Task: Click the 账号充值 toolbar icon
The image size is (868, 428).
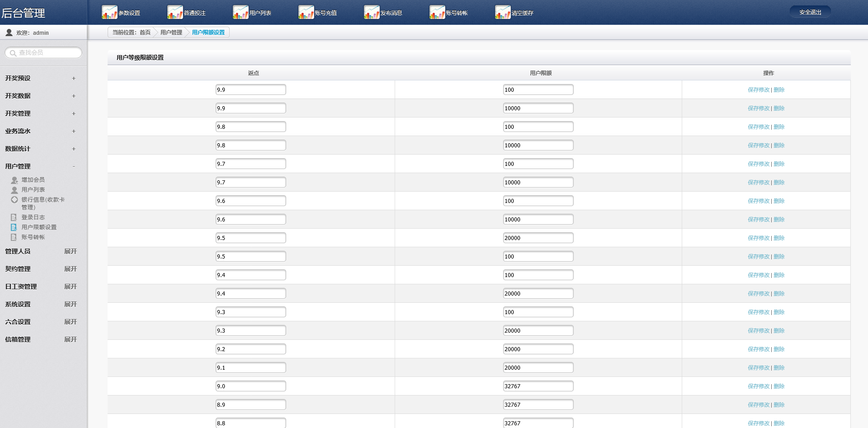Action: pyautogui.click(x=306, y=12)
